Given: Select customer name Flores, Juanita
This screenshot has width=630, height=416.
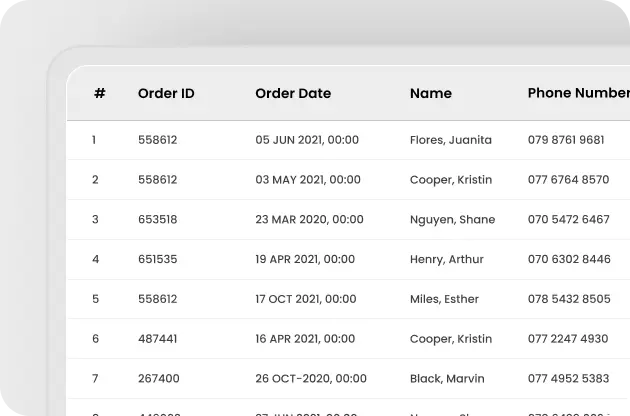Looking at the screenshot, I should 450,140.
